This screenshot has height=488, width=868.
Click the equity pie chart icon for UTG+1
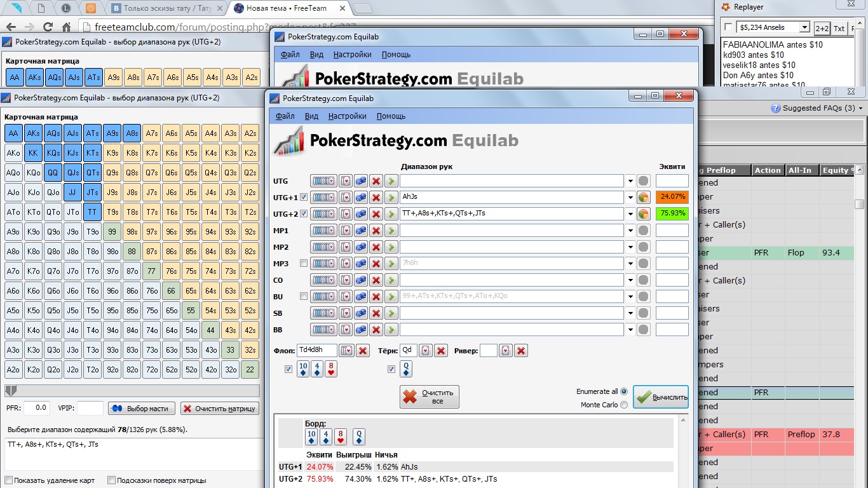tap(644, 198)
